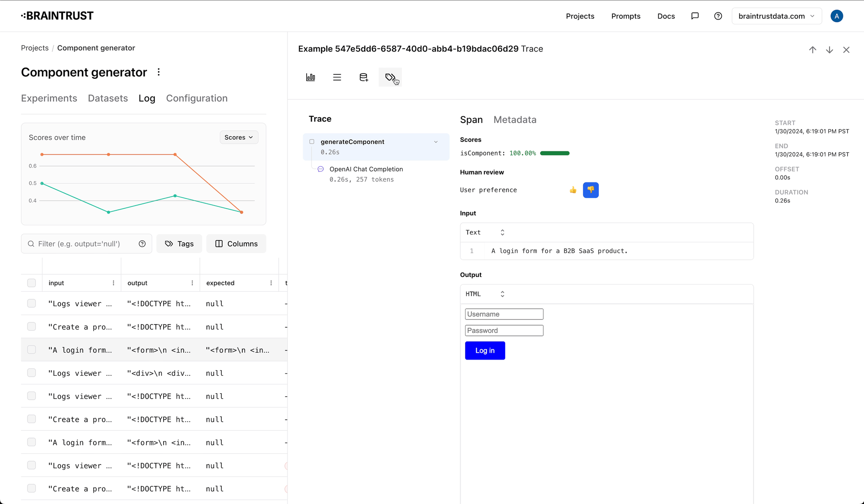
Task: Click the bar chart icon in trace toolbar
Action: click(311, 77)
